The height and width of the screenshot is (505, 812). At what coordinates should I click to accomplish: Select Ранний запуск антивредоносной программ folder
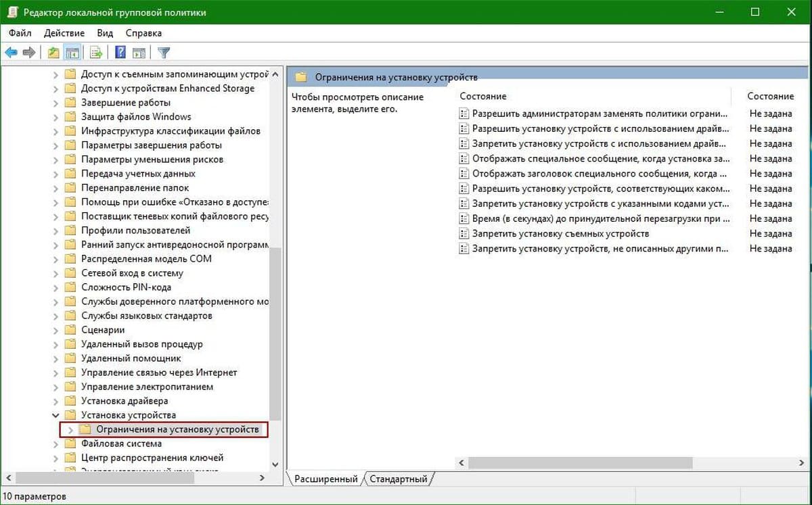coord(175,244)
